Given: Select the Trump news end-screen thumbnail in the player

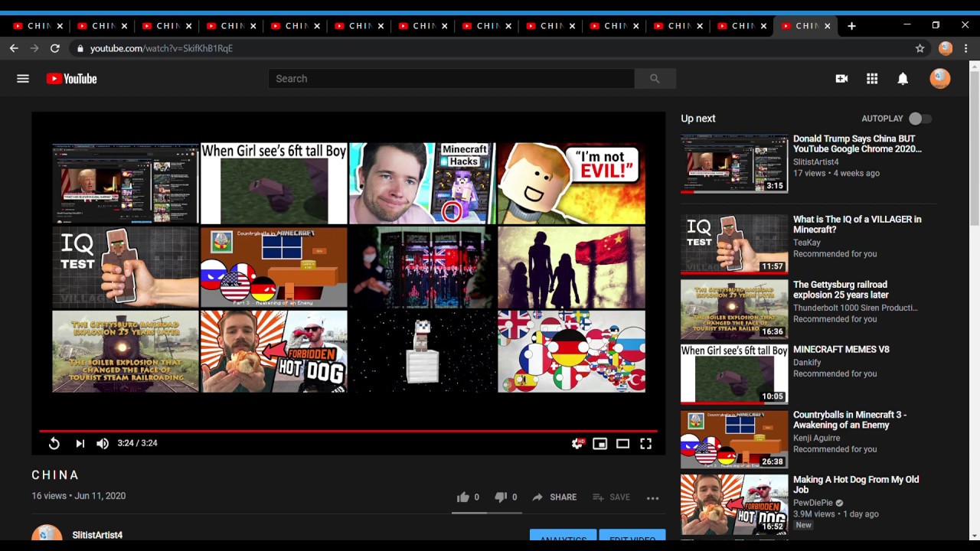Looking at the screenshot, I should (126, 184).
